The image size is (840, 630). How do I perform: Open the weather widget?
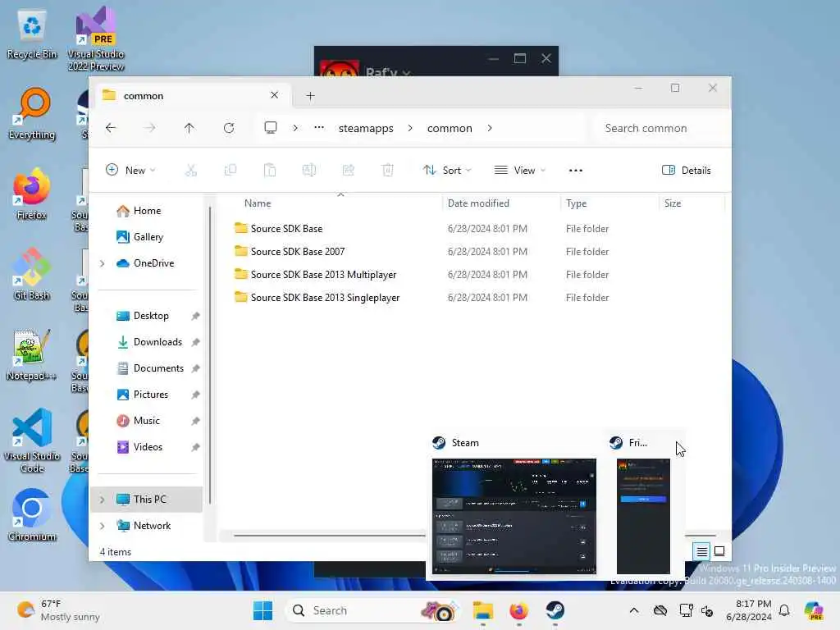click(58, 610)
